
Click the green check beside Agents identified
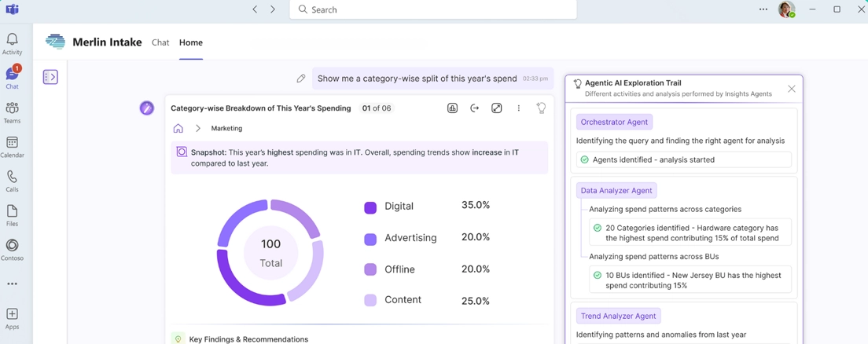(x=584, y=160)
